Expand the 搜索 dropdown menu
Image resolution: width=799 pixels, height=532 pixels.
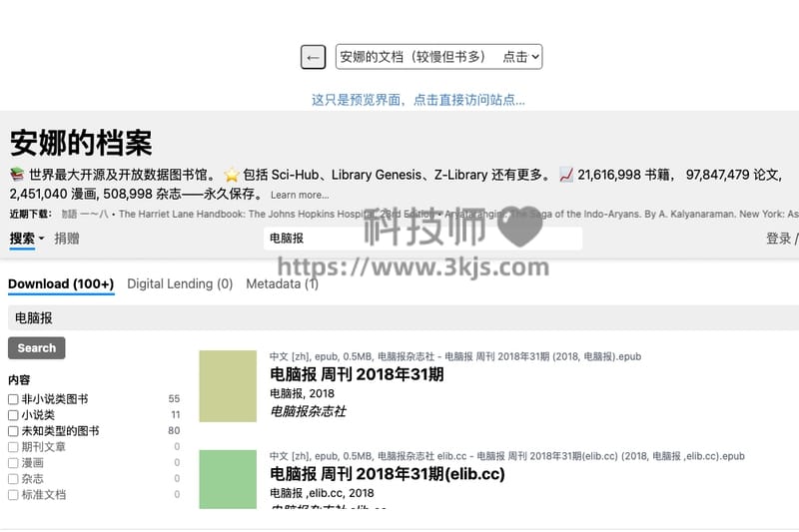[27, 239]
